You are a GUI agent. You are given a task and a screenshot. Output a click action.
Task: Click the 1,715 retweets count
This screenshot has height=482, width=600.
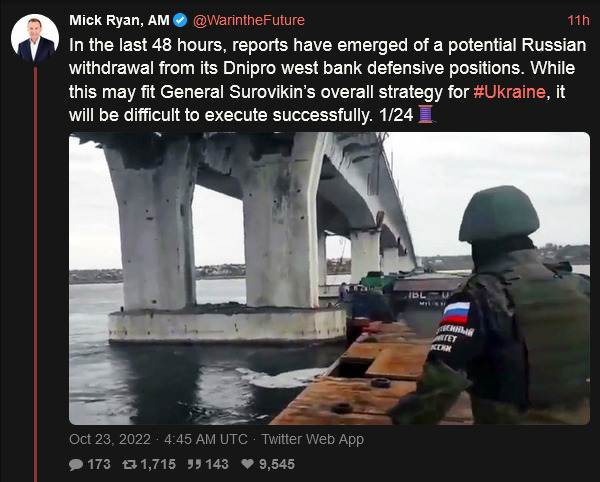[158, 464]
